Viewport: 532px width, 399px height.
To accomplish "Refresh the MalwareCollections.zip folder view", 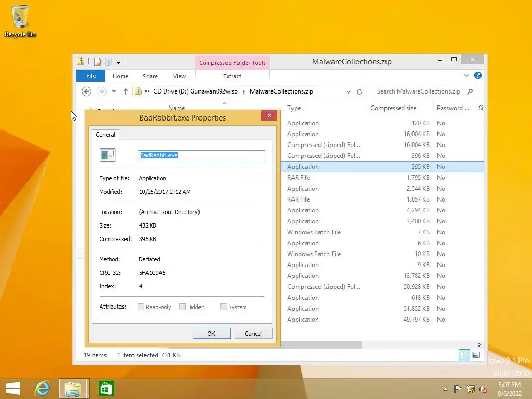I will click(360, 91).
